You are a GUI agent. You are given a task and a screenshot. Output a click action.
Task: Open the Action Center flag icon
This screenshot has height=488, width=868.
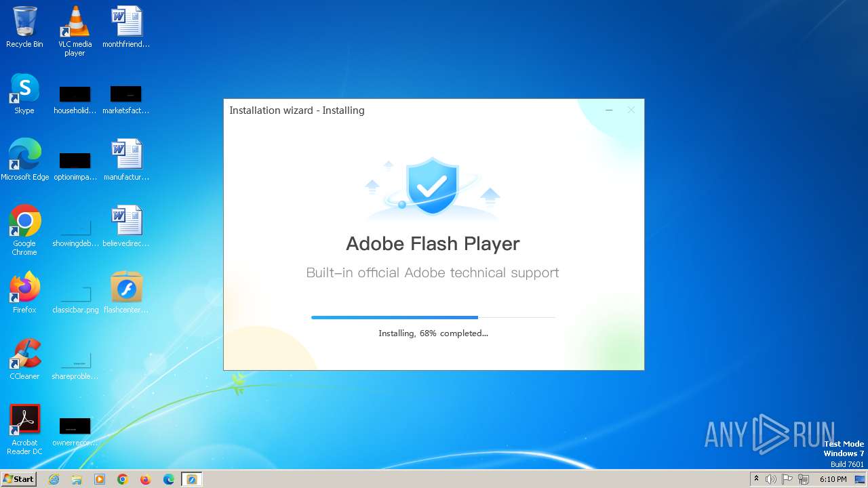787,479
